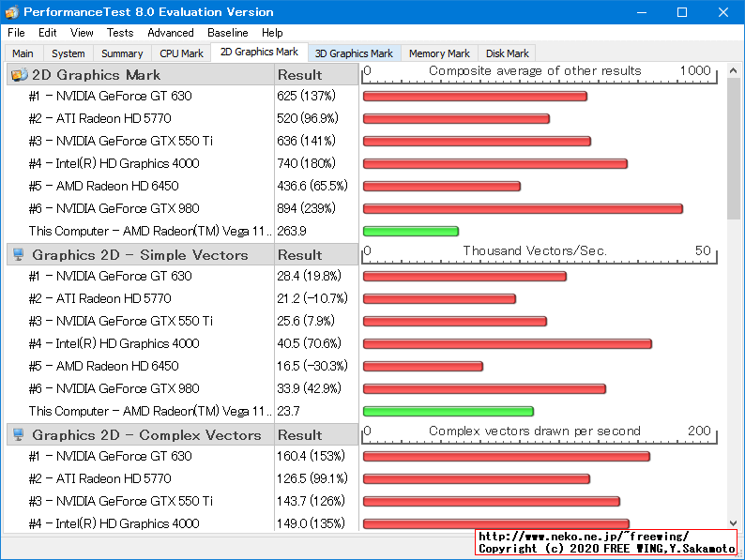
Task: Click the PerformanceTest app icon in title bar
Action: coord(11,12)
